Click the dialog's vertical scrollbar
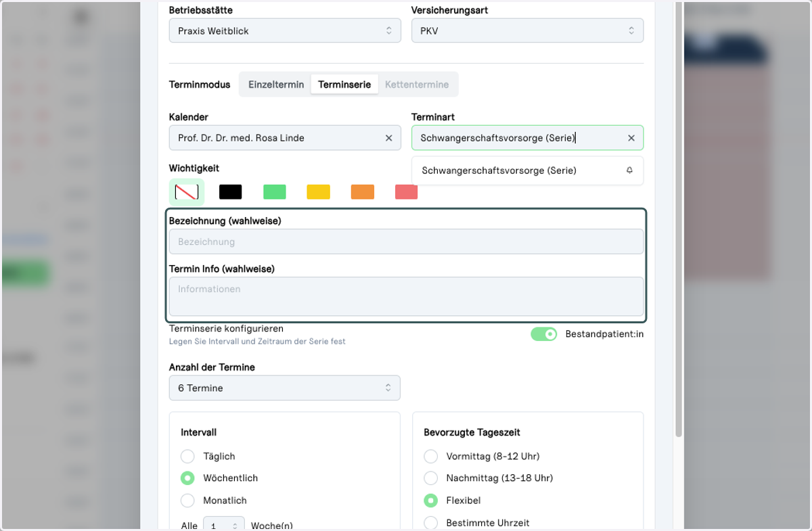 (x=679, y=219)
